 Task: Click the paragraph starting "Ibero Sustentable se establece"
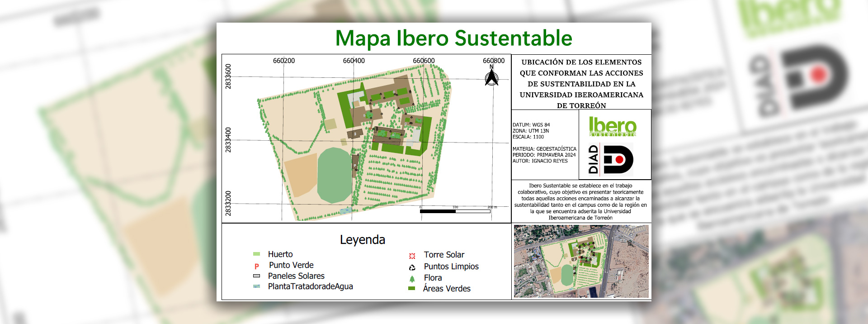[580, 202]
